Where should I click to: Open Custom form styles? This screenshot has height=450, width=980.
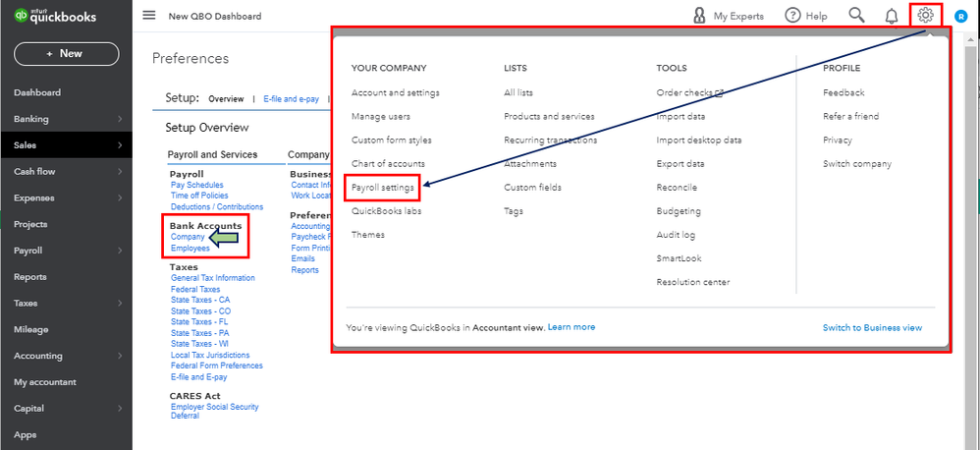[x=391, y=140]
